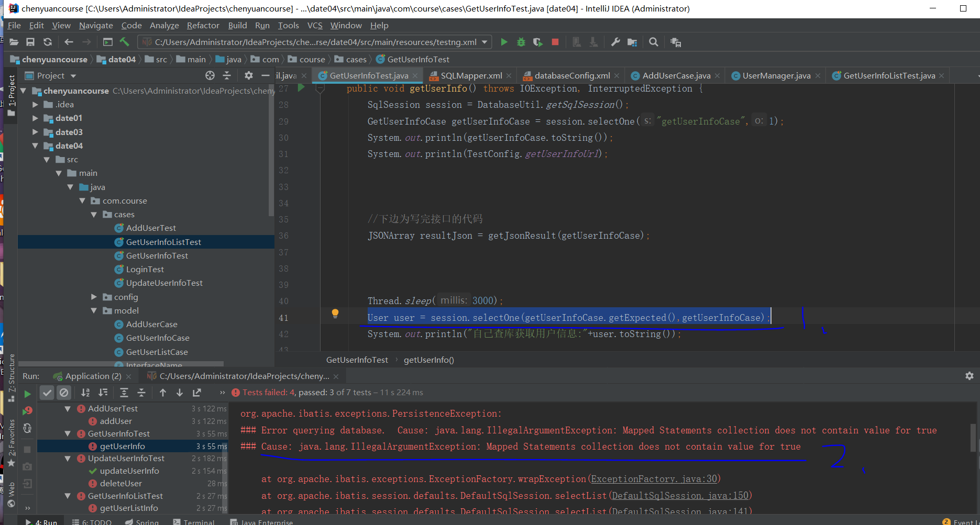Open the VCS menu
This screenshot has width=980, height=525.
click(x=315, y=26)
